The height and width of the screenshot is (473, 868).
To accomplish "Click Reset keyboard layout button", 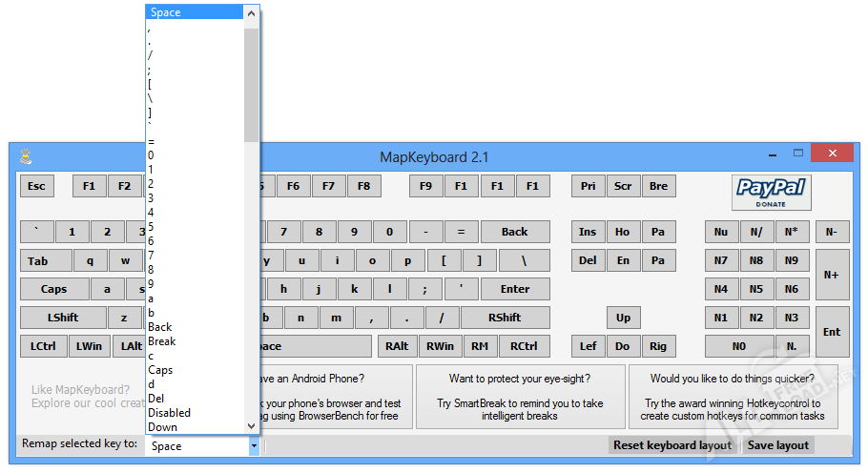I will [x=672, y=445].
